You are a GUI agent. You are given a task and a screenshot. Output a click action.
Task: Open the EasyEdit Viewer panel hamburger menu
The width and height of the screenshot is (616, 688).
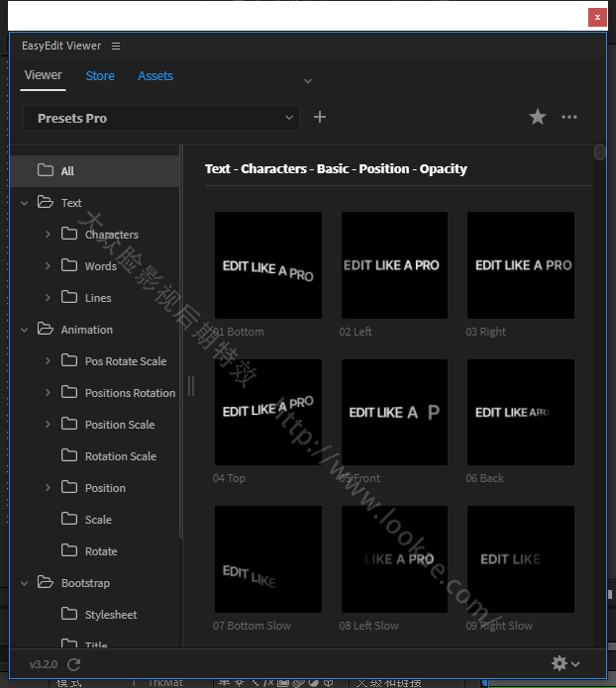pyautogui.click(x=116, y=47)
